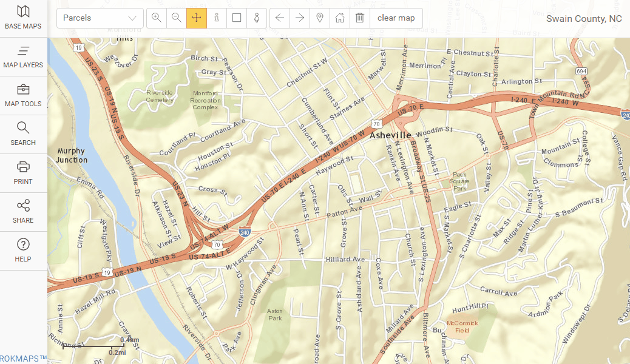Screen dimensions: 630x364
Task: Click the zoom in magnifier tool
Action: [157, 18]
